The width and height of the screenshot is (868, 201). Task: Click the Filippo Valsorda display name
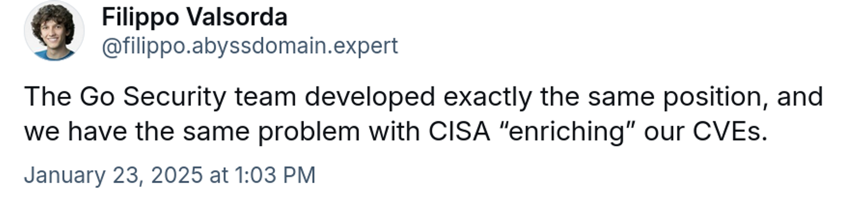[x=194, y=17]
